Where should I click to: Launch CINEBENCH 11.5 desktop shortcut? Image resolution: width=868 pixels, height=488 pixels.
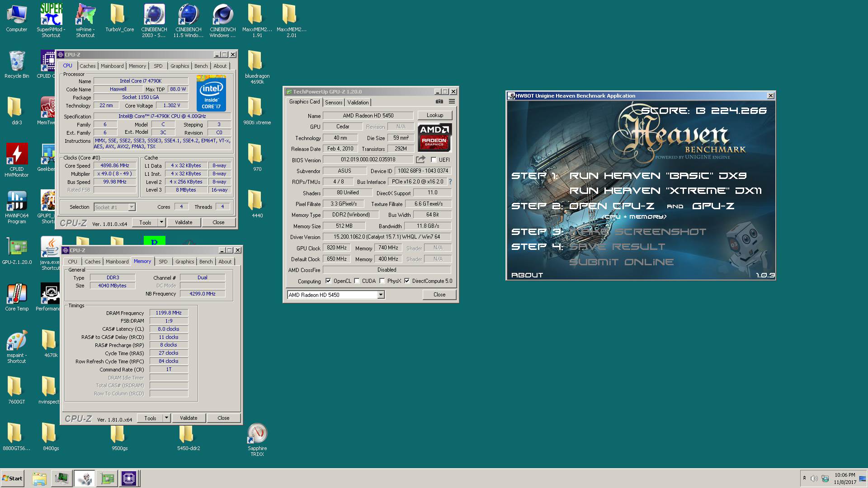(189, 20)
